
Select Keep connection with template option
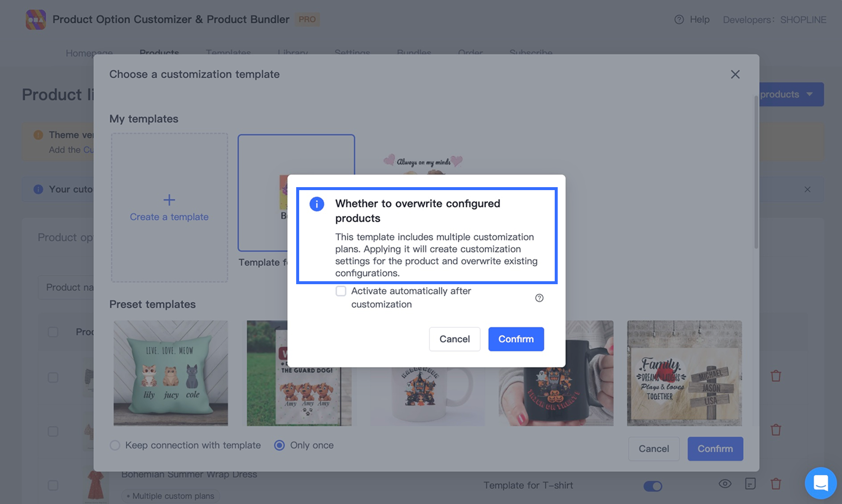pos(115,445)
